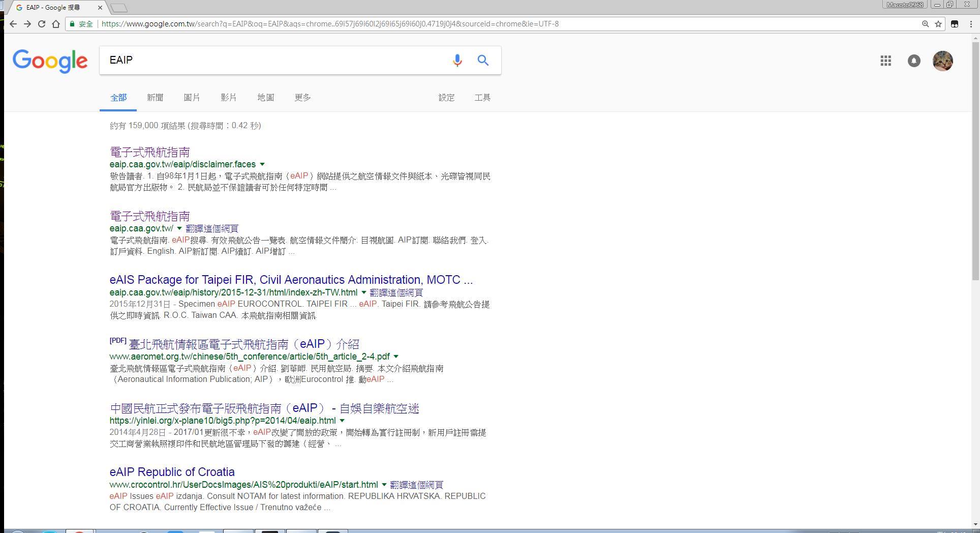Screen dimensions: 980x533
Task: Expand the dropdown arrow next to eaip.caa.gov.tw/
Action: click(x=179, y=228)
